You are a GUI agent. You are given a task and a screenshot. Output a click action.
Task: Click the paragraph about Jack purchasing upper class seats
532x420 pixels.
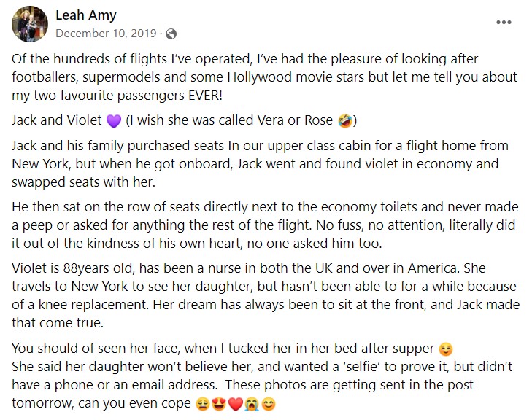[260, 164]
